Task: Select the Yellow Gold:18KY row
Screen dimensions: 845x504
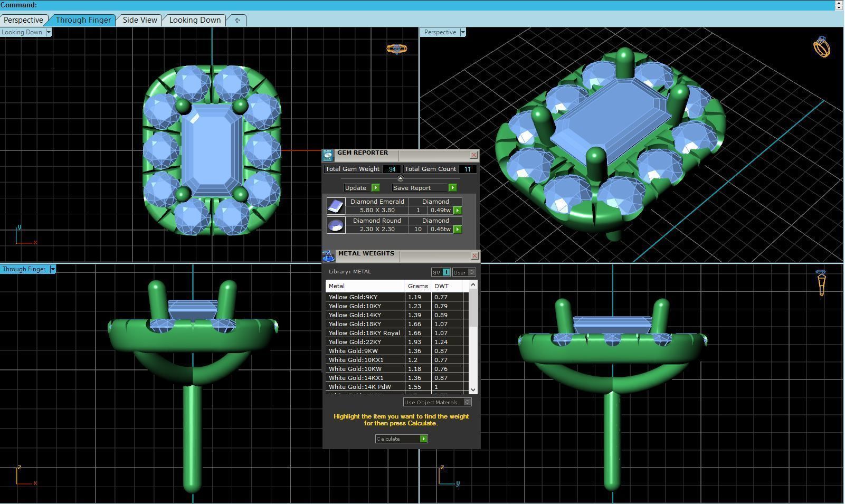Action: point(397,324)
